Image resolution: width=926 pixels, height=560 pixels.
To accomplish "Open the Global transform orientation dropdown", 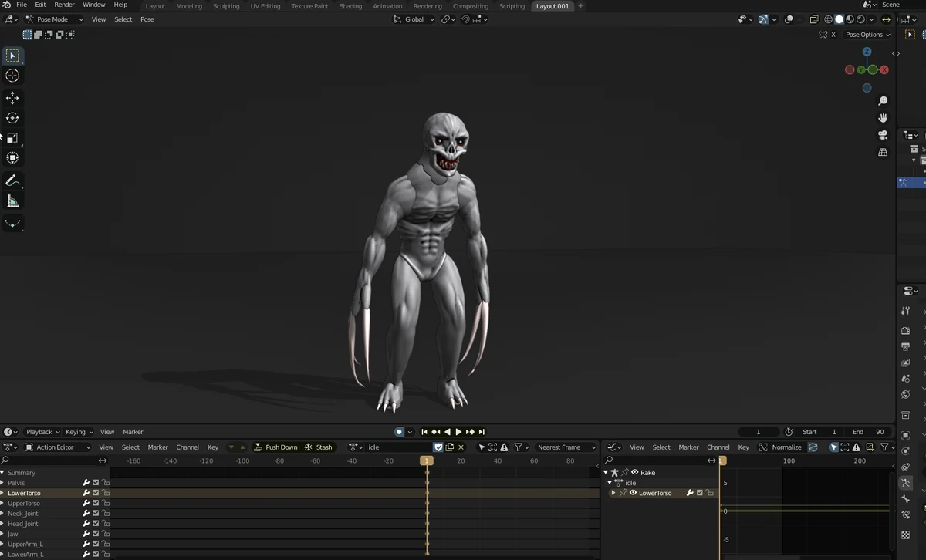I will click(414, 19).
